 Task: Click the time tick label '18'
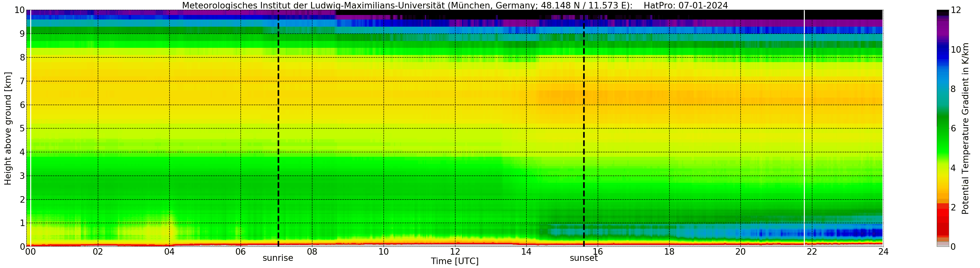pos(669,252)
